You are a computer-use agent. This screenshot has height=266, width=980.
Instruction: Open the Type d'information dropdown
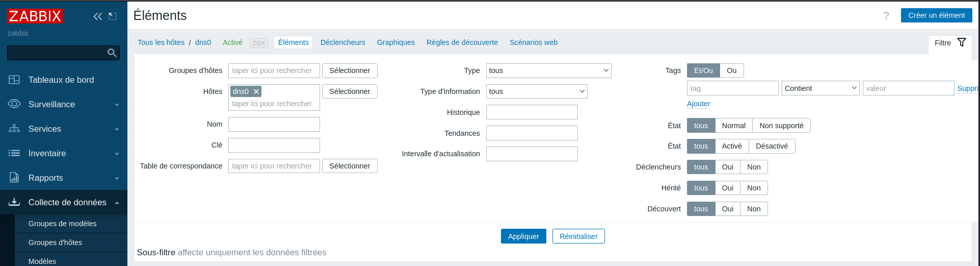click(x=536, y=91)
